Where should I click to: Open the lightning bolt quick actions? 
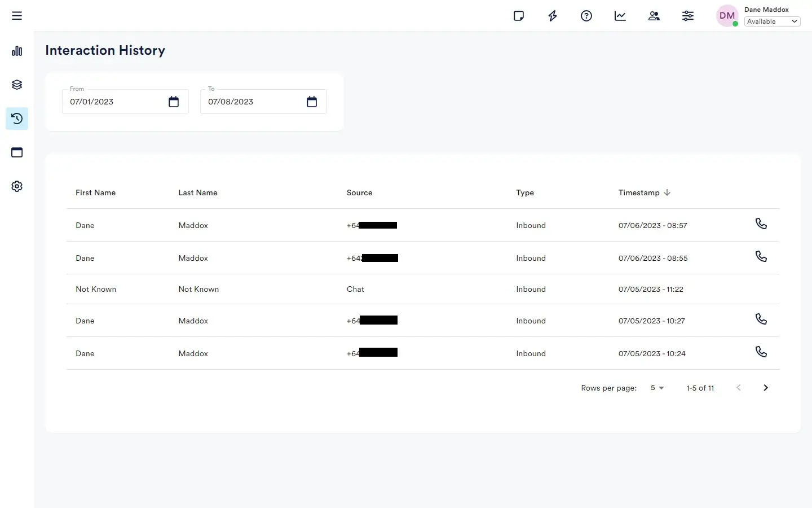tap(553, 16)
